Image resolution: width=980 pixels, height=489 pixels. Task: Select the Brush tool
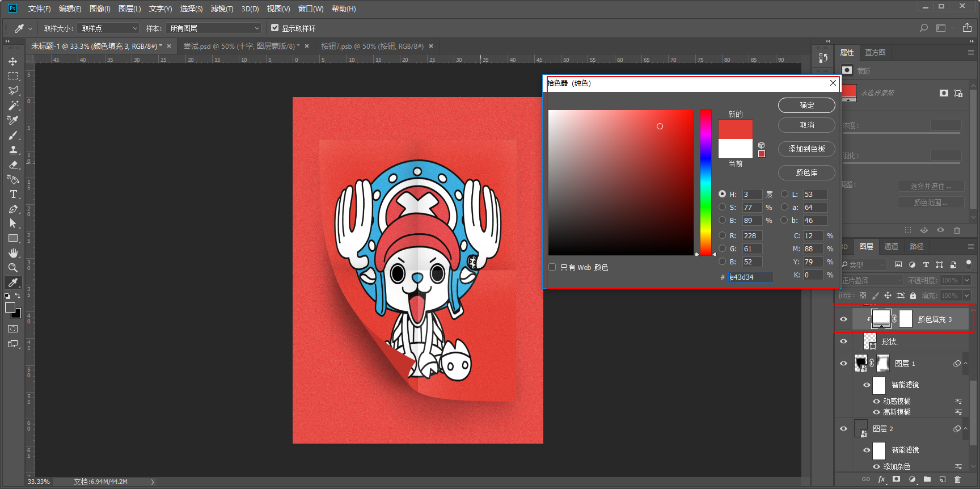[x=13, y=135]
